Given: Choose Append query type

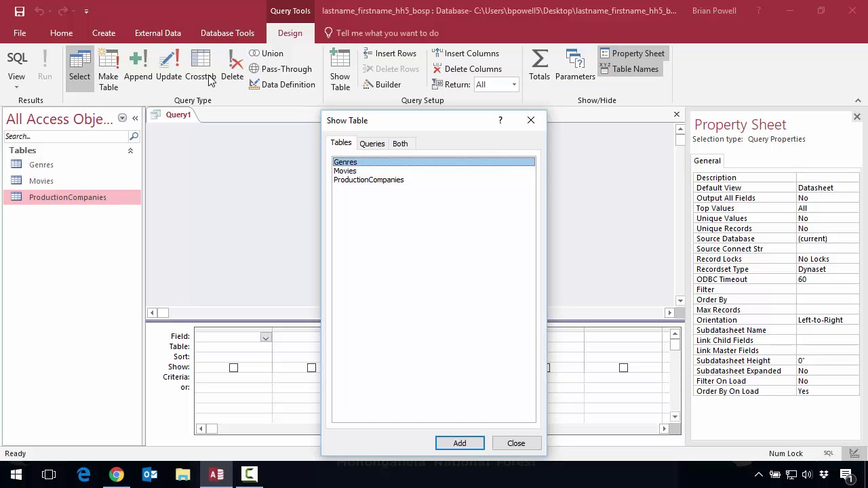Looking at the screenshot, I should [138, 66].
